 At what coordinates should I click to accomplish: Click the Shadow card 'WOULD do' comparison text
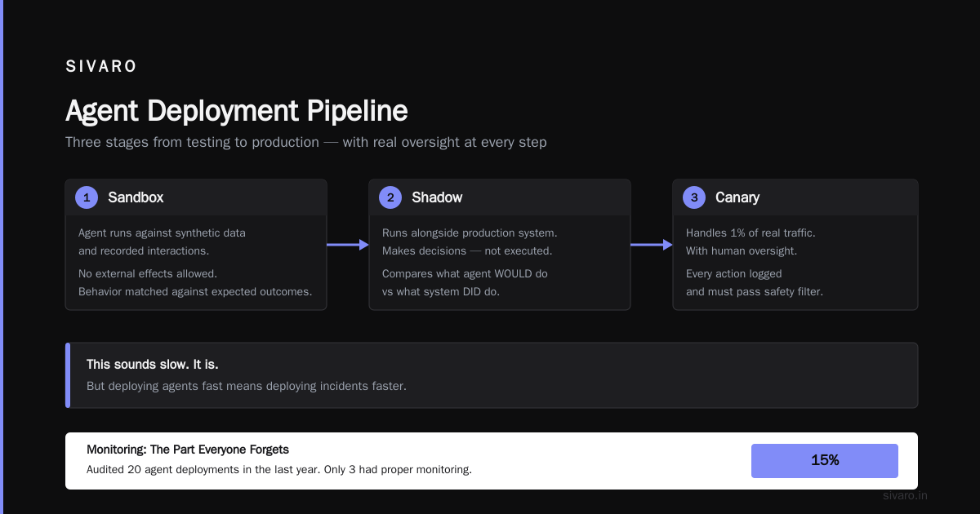(x=465, y=282)
